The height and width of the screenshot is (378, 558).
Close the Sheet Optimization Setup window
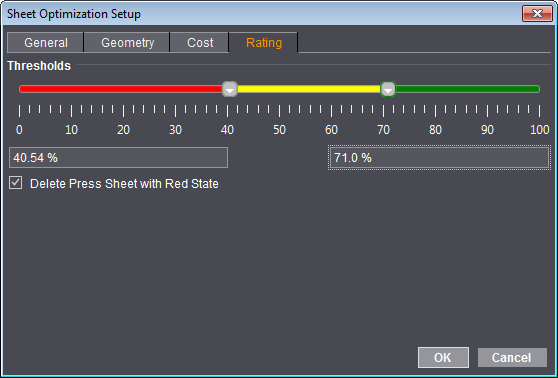point(537,14)
